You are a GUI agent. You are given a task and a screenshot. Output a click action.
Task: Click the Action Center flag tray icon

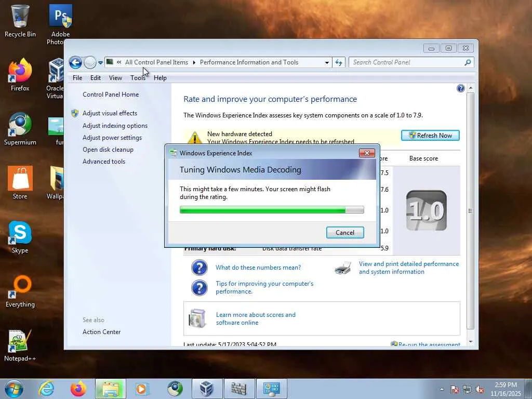click(454, 390)
